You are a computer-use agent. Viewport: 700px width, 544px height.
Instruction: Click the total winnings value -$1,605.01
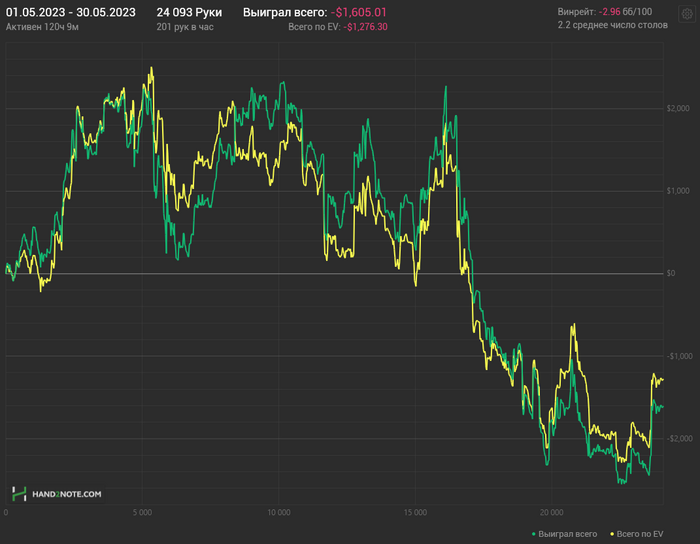point(358,12)
